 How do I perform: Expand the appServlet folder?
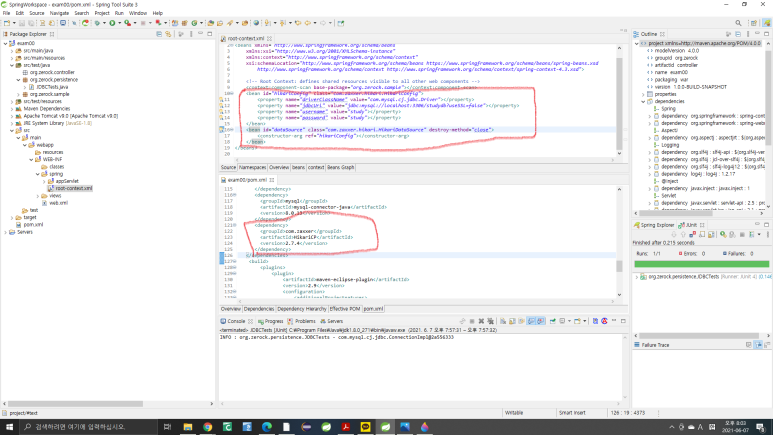tap(44, 181)
